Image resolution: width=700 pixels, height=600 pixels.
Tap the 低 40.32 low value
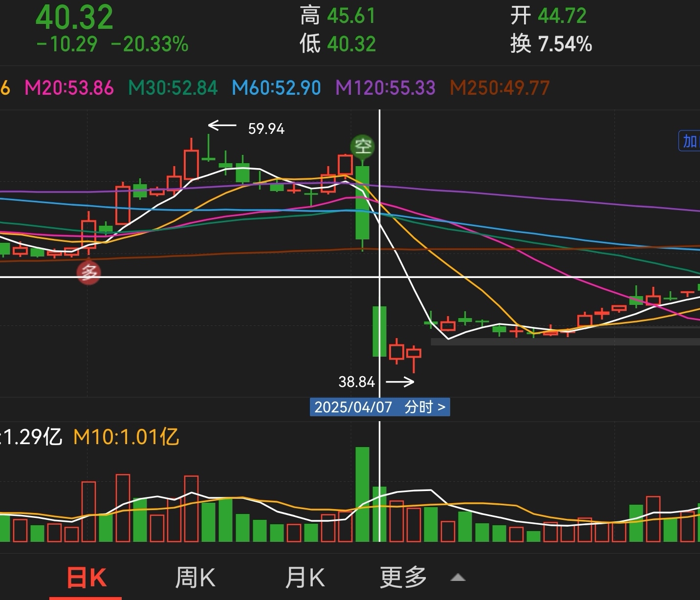pyautogui.click(x=338, y=43)
